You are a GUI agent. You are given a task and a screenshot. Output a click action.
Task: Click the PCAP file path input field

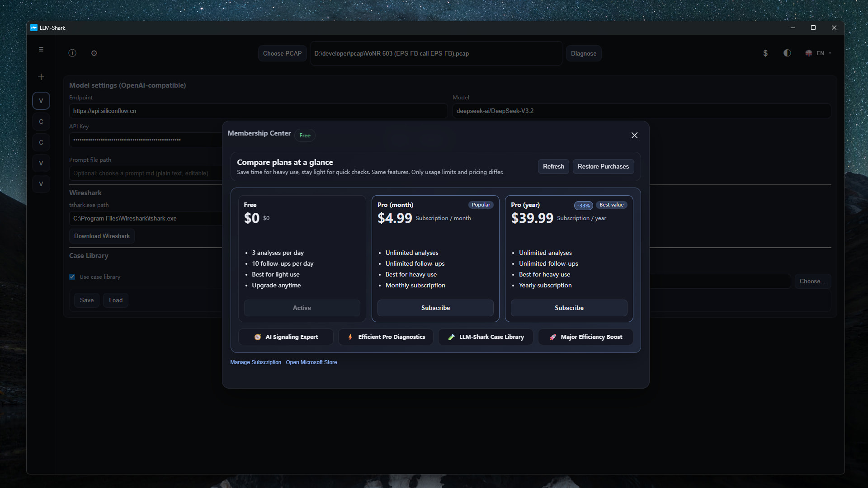point(436,54)
